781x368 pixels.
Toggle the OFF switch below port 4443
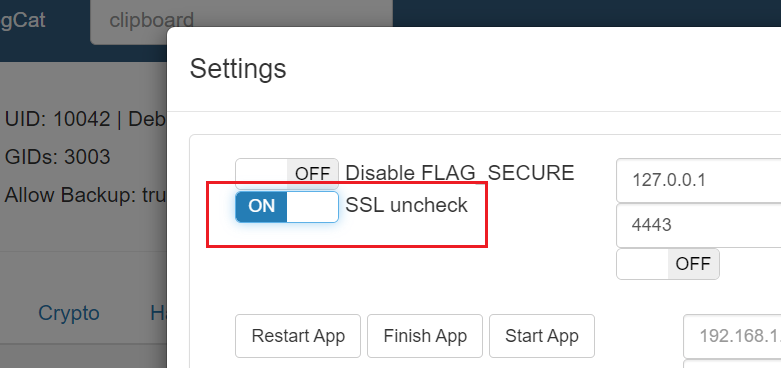[668, 264]
